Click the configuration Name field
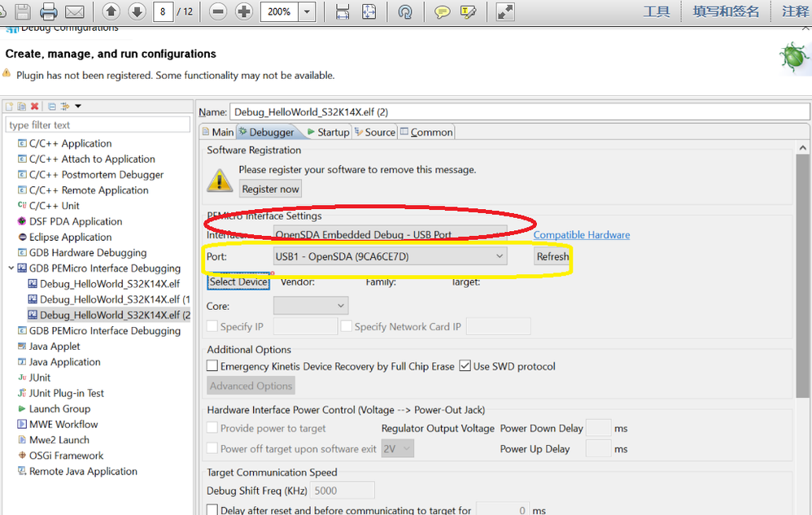The image size is (812, 515). pos(519,111)
